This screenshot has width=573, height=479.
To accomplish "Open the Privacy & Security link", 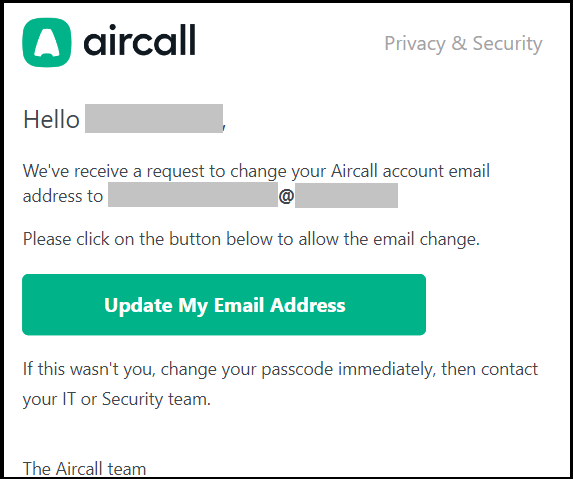I will click(463, 44).
